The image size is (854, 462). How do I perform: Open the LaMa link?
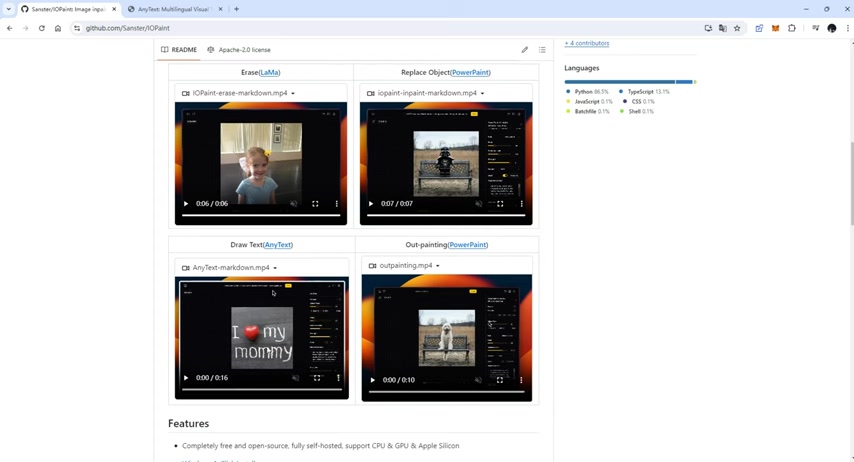[x=269, y=72]
